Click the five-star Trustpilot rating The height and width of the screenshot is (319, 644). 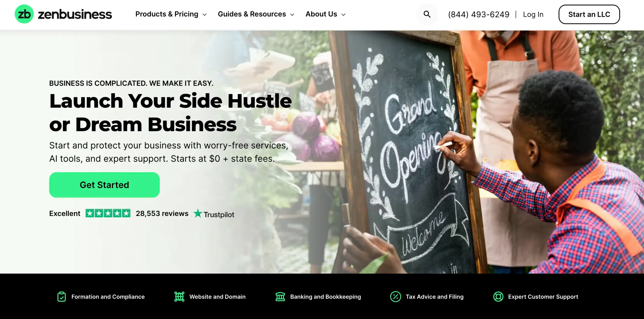(108, 213)
